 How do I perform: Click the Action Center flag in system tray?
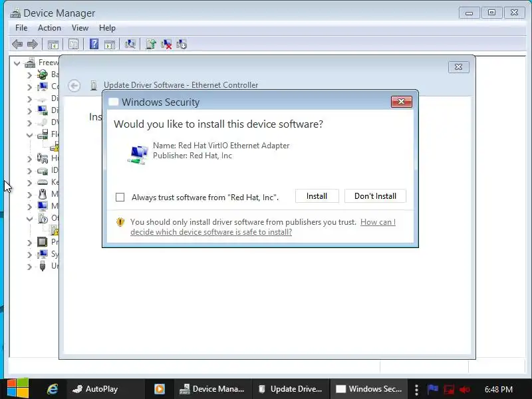tap(433, 389)
